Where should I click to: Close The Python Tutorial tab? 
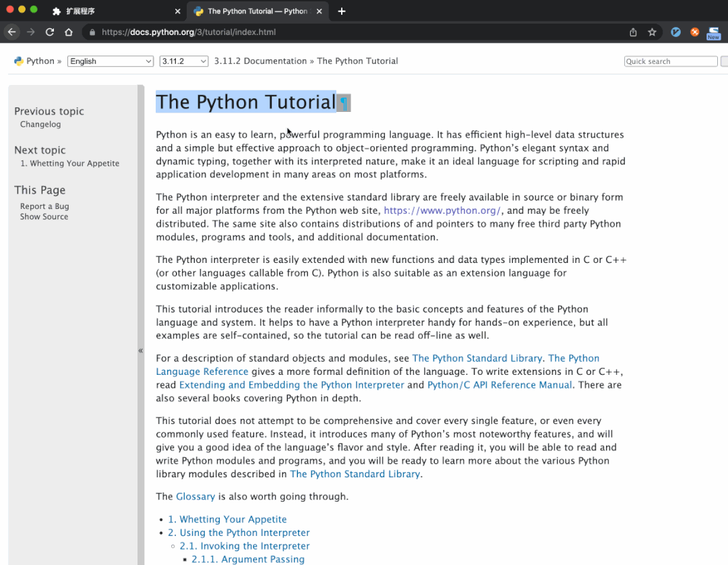(x=318, y=11)
